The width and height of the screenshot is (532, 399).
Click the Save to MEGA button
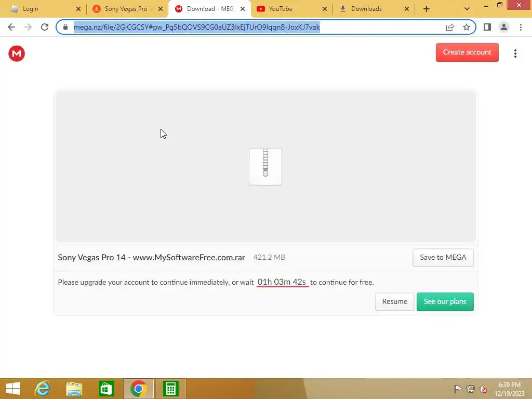coord(443,258)
